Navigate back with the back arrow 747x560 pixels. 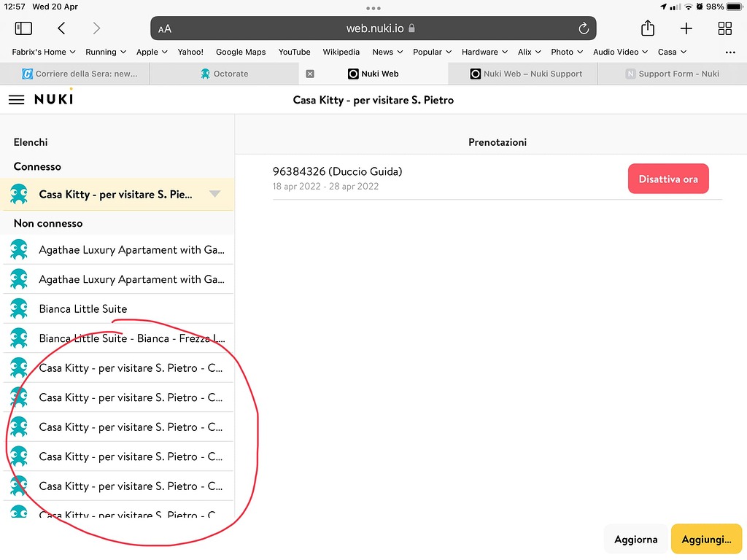coord(61,28)
